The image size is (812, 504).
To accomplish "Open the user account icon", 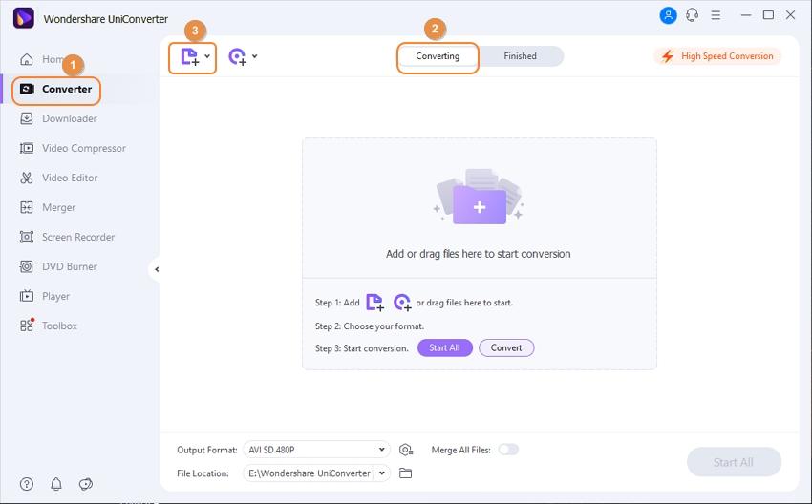I will pyautogui.click(x=668, y=15).
